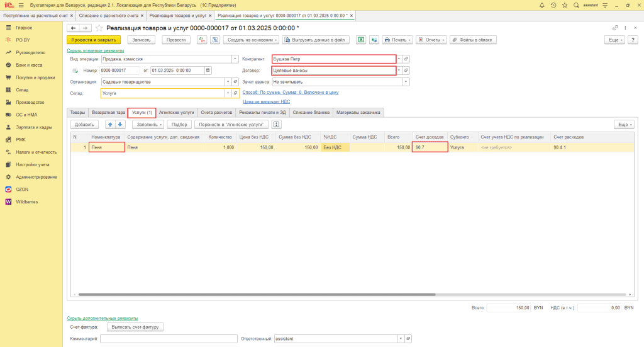This screenshot has height=347, width=644.
Task: Click Комментарий input field
Action: (169, 339)
